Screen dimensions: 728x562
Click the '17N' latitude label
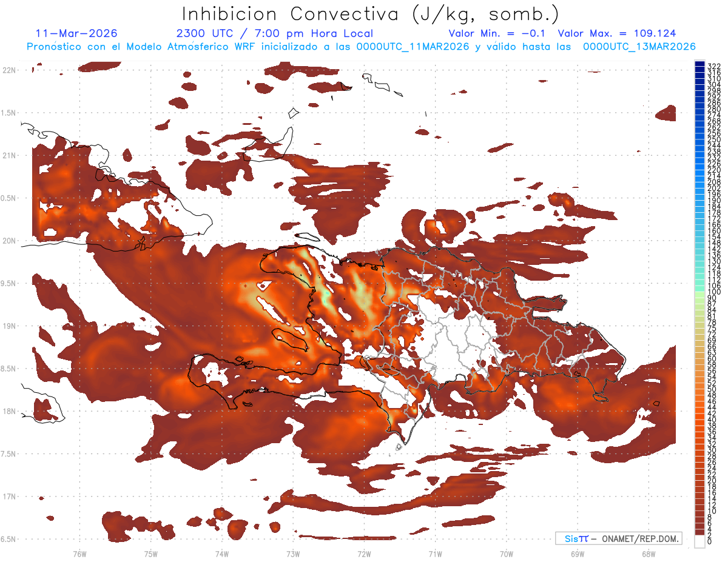10,497
